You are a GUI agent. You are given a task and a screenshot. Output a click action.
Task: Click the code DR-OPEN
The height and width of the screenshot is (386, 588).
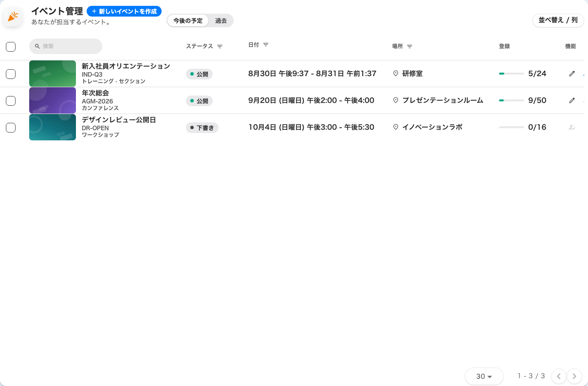coord(95,128)
